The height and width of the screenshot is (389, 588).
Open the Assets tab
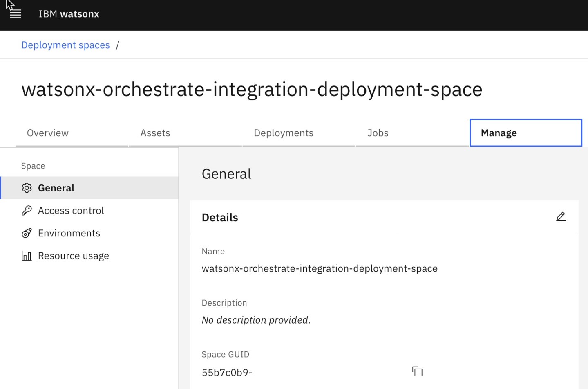(155, 133)
